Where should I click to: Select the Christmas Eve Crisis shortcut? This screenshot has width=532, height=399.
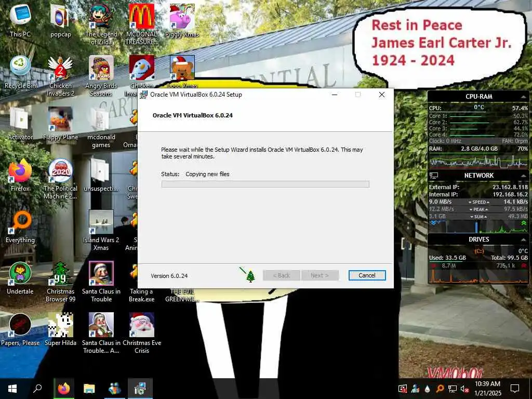[x=141, y=333]
